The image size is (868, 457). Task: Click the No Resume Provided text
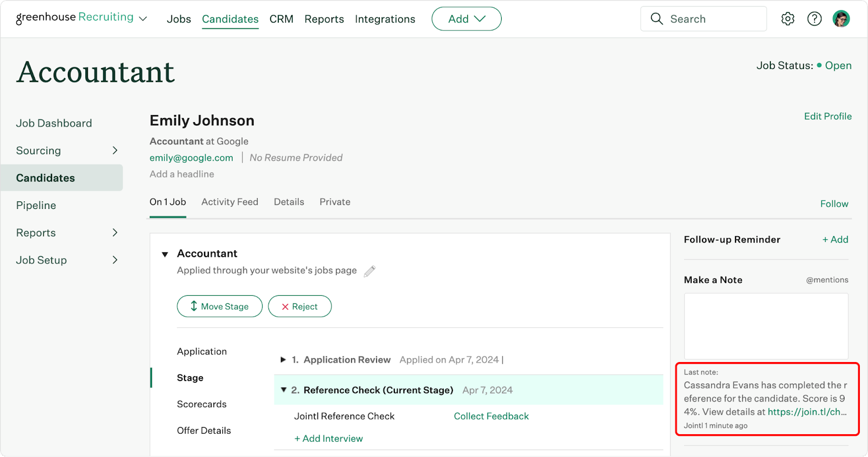coord(296,157)
